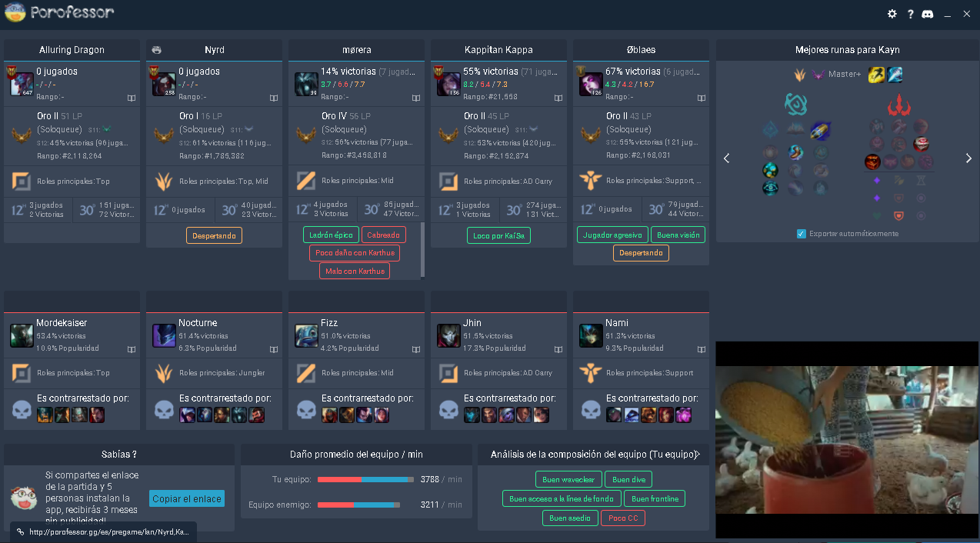Toggle the Exportar automáticamente checkbox

(802, 234)
